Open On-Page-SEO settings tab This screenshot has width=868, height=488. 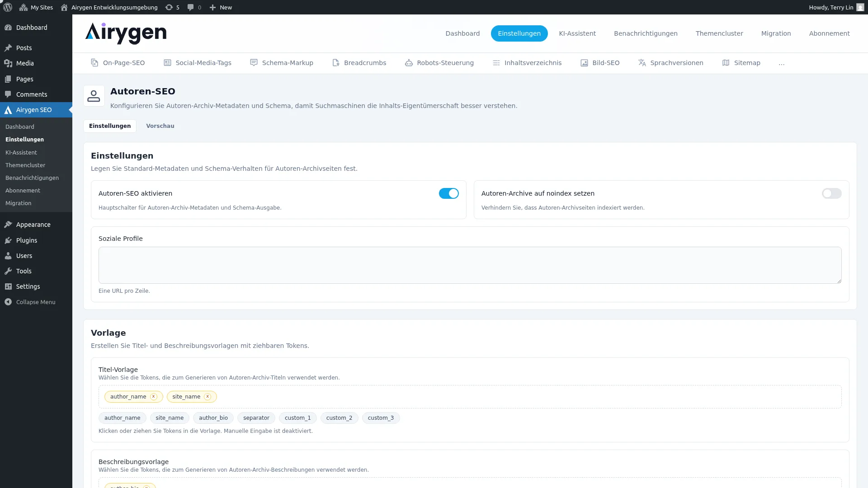click(118, 63)
